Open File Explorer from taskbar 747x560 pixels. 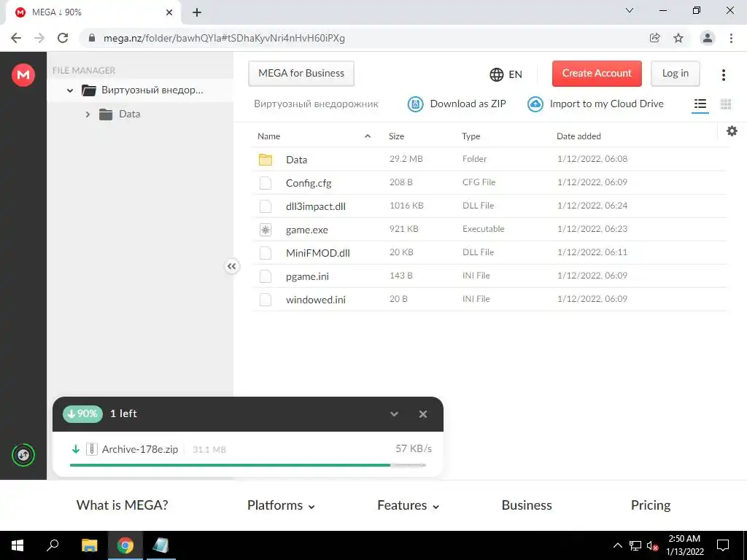pyautogui.click(x=89, y=545)
